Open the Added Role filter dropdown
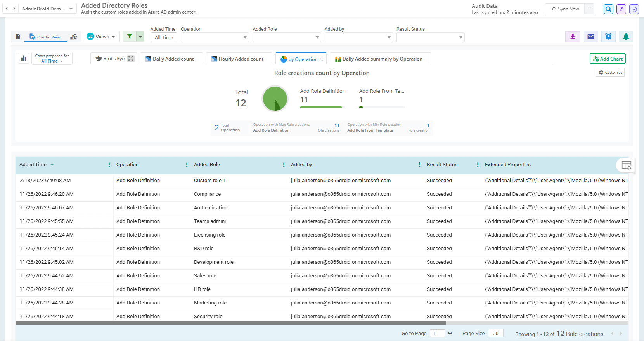644x341 pixels. pyautogui.click(x=287, y=37)
